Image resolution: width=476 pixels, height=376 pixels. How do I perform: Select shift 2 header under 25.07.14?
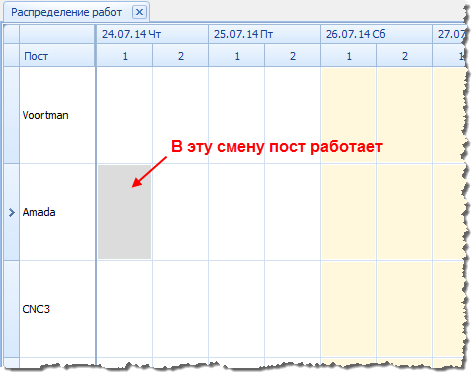click(292, 56)
